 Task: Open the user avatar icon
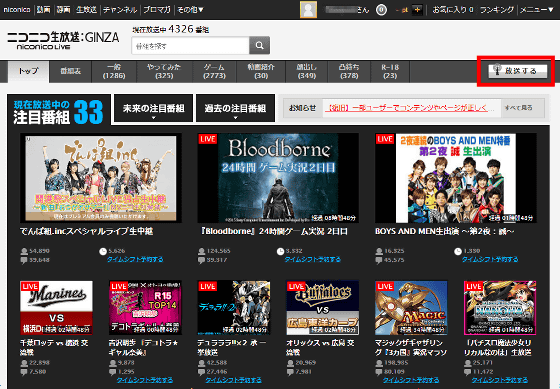(308, 9)
